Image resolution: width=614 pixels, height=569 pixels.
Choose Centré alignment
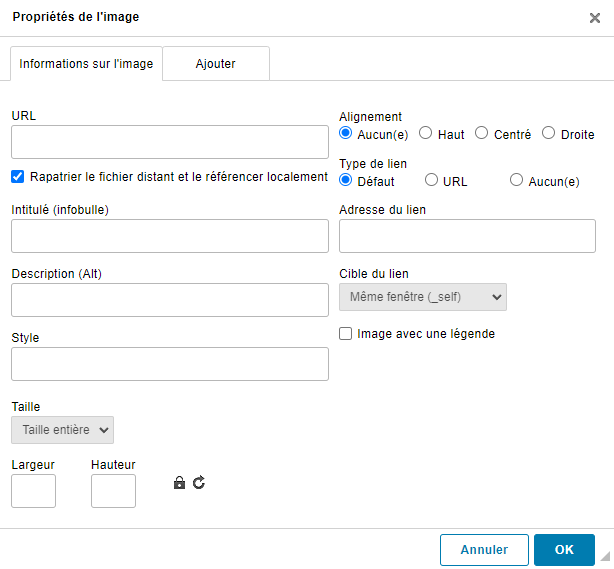pos(481,133)
